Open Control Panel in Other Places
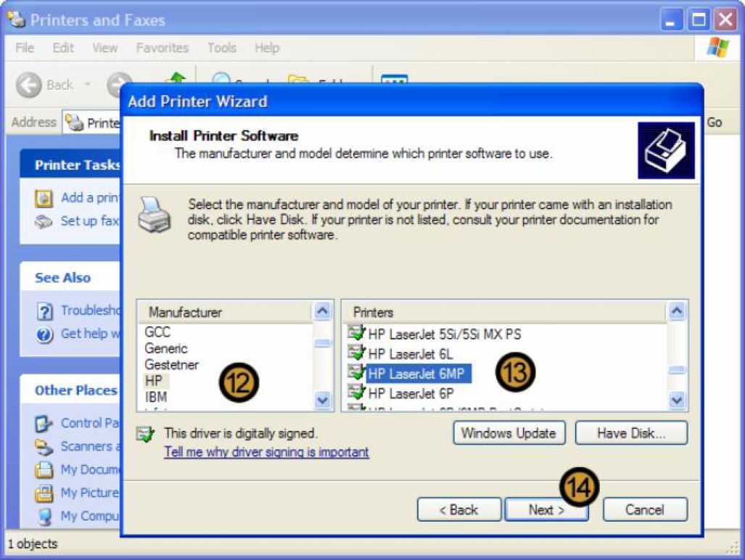745x560 pixels. click(x=90, y=423)
